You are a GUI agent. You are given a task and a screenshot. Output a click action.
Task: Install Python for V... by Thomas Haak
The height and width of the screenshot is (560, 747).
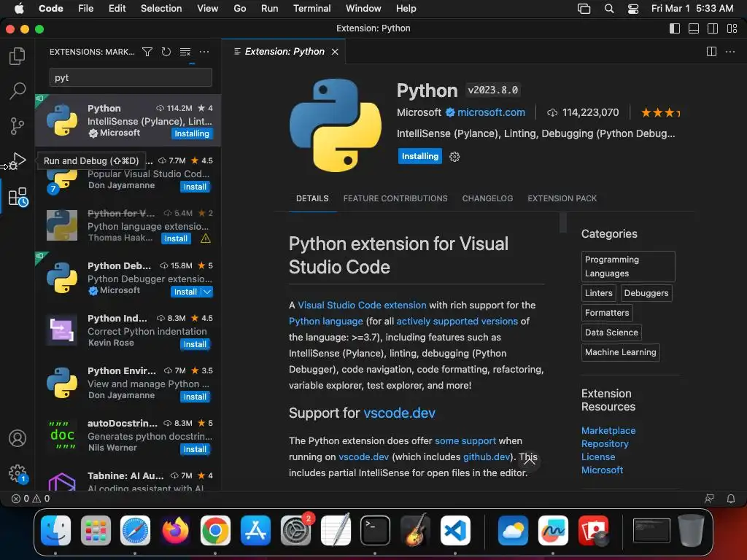[x=176, y=238]
